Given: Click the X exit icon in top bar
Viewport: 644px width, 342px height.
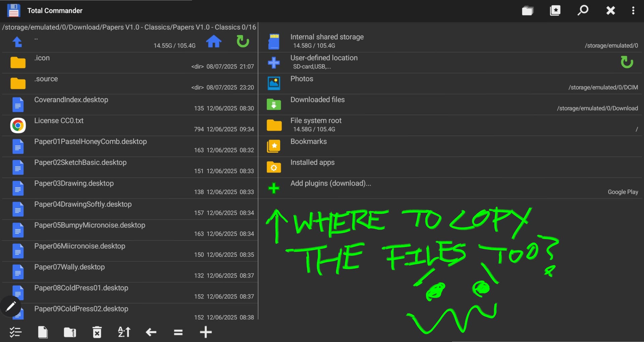Looking at the screenshot, I should (610, 11).
